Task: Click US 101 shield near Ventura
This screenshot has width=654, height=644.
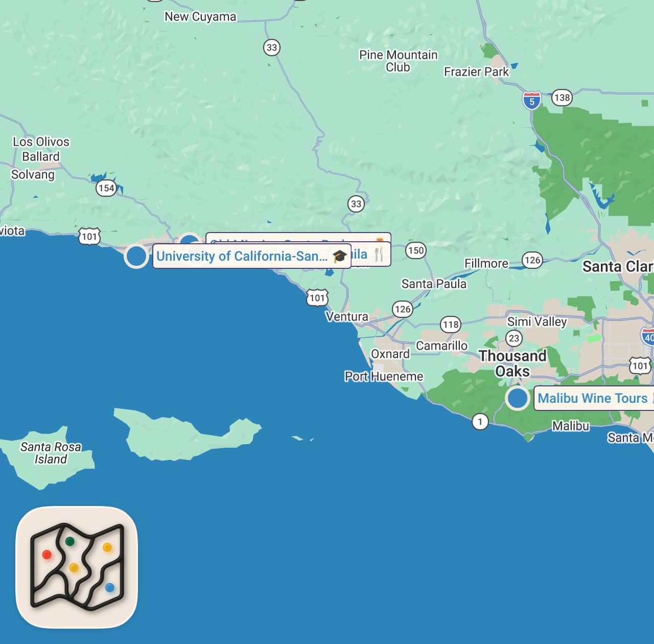Action: coord(317,297)
